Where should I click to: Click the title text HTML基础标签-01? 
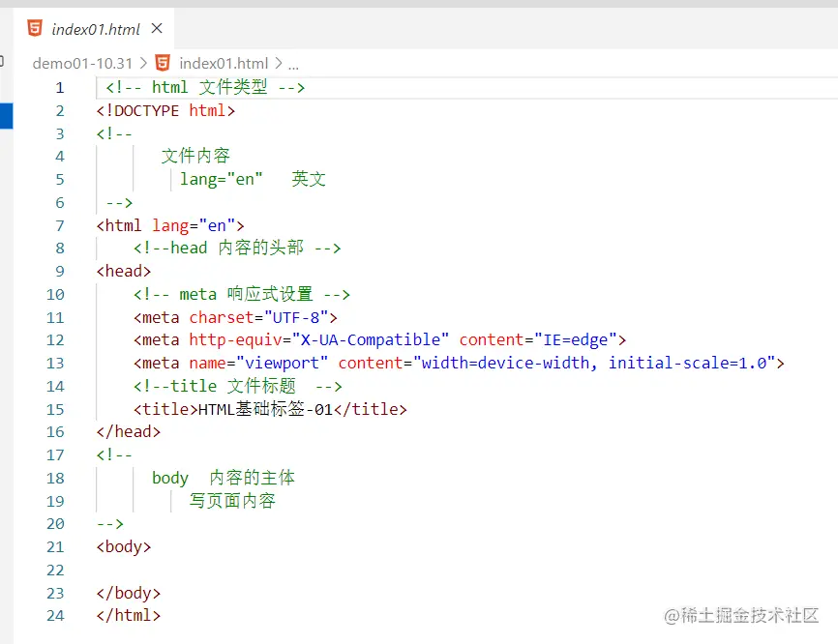tap(265, 410)
